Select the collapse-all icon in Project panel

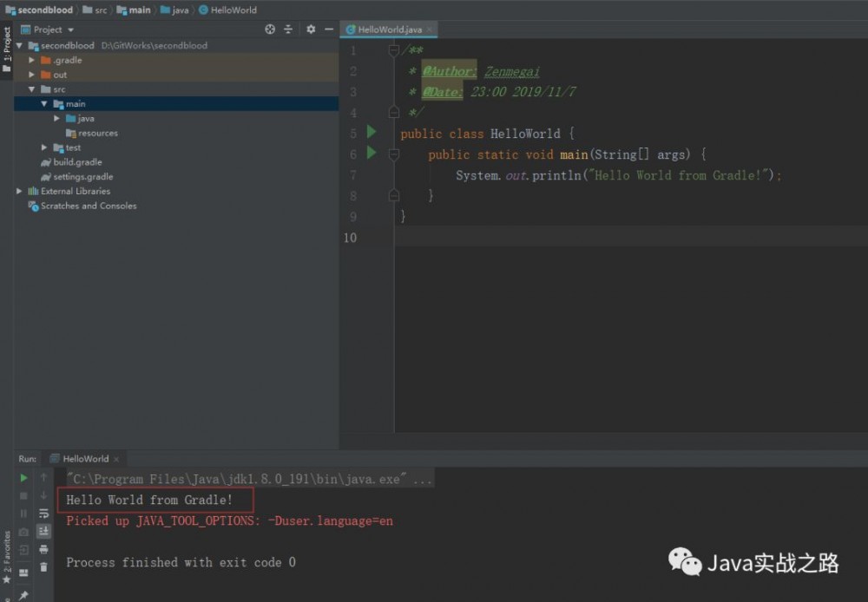coord(288,29)
